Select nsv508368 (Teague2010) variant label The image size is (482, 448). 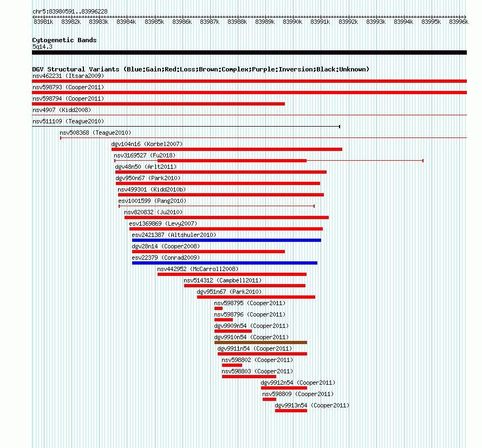point(95,133)
